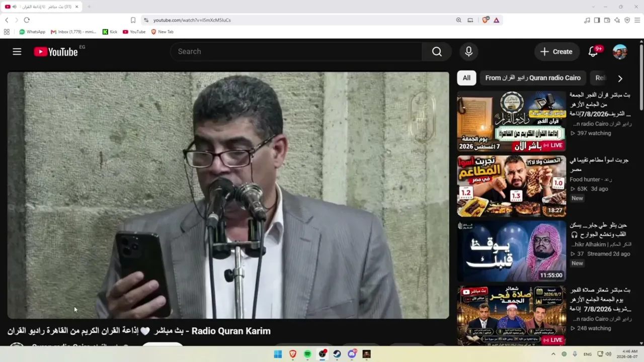The width and height of the screenshot is (644, 362).
Task: Start voice search with microphone icon
Action: pyautogui.click(x=468, y=52)
